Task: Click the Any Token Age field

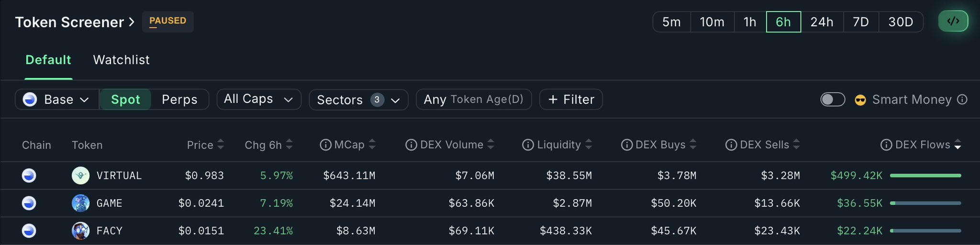Action: coord(473,100)
